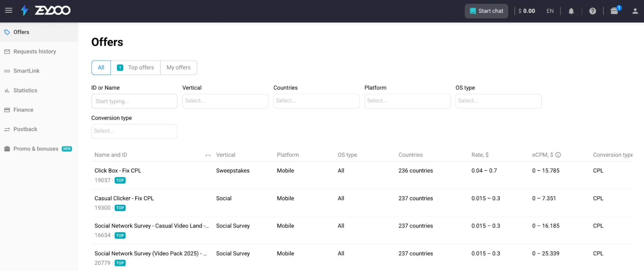
Task: Open the OS type filter dropdown
Action: tap(498, 101)
